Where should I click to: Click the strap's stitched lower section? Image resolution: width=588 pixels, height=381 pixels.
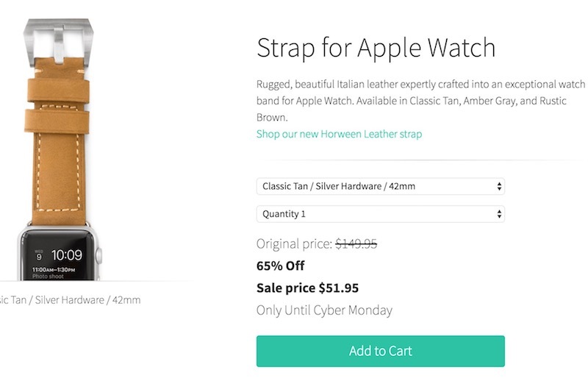click(59, 178)
